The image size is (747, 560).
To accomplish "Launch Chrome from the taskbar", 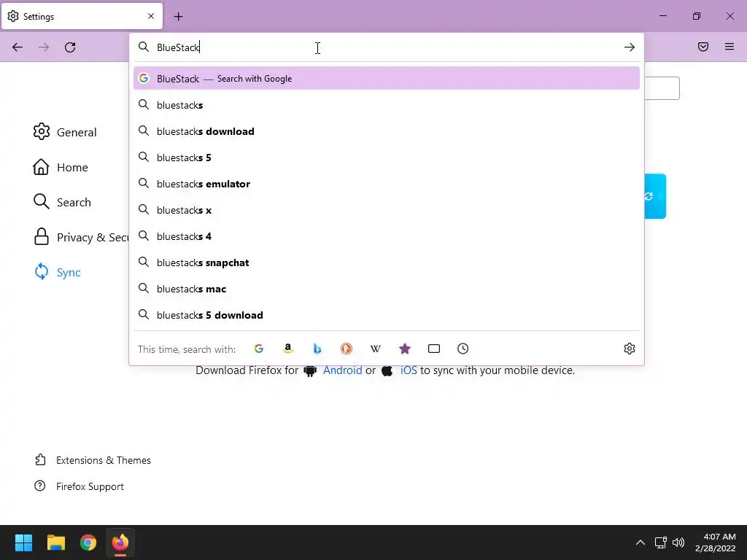I will point(88,542).
